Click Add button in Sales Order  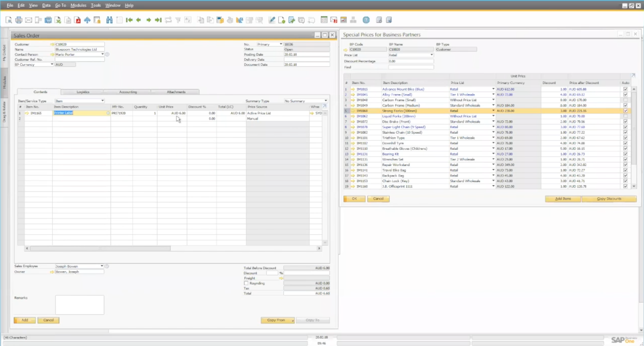[x=25, y=320]
